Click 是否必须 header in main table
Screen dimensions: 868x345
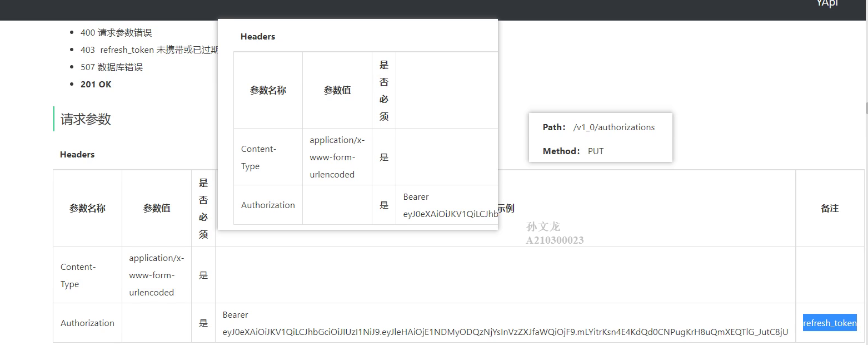coord(203,208)
